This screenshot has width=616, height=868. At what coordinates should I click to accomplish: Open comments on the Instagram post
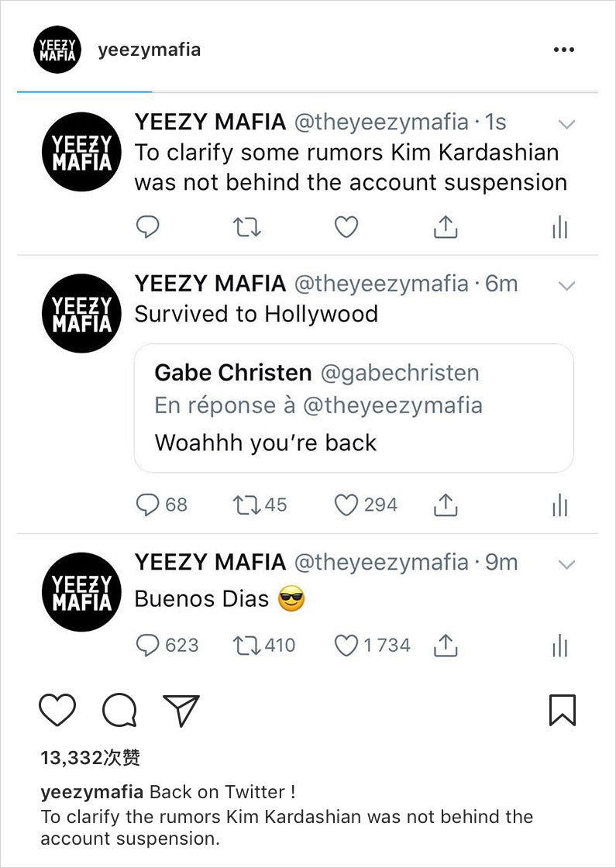(119, 710)
